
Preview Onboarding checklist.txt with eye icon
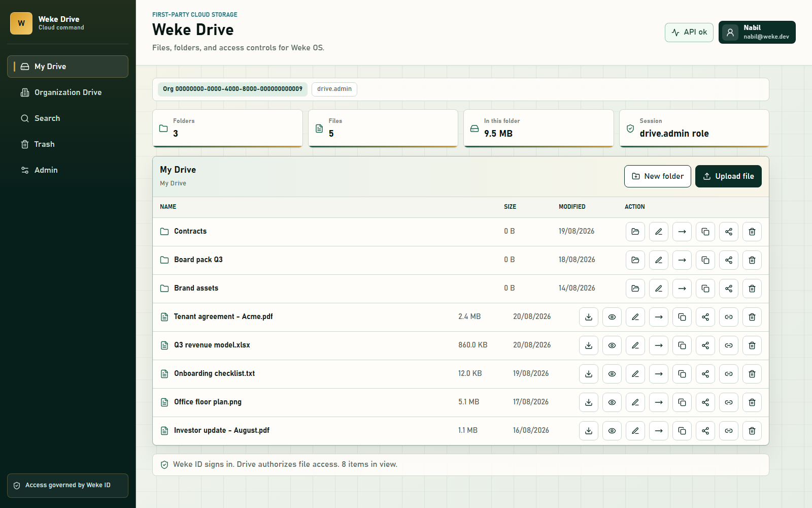click(612, 374)
